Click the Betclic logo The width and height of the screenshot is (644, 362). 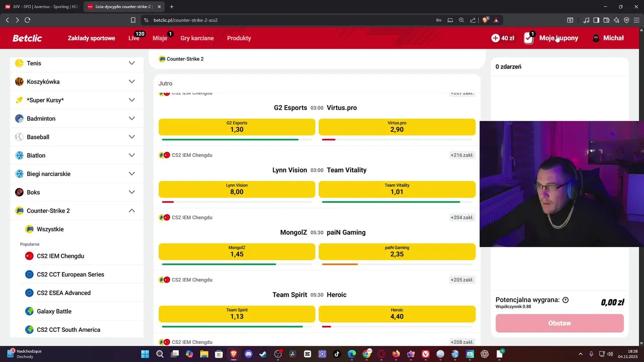coord(27,38)
